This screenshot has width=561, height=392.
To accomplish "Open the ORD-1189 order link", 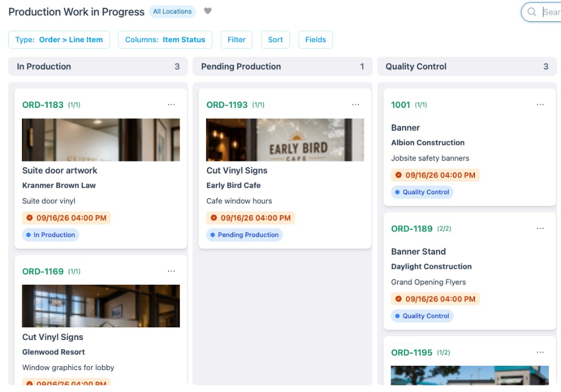I will 412,228.
